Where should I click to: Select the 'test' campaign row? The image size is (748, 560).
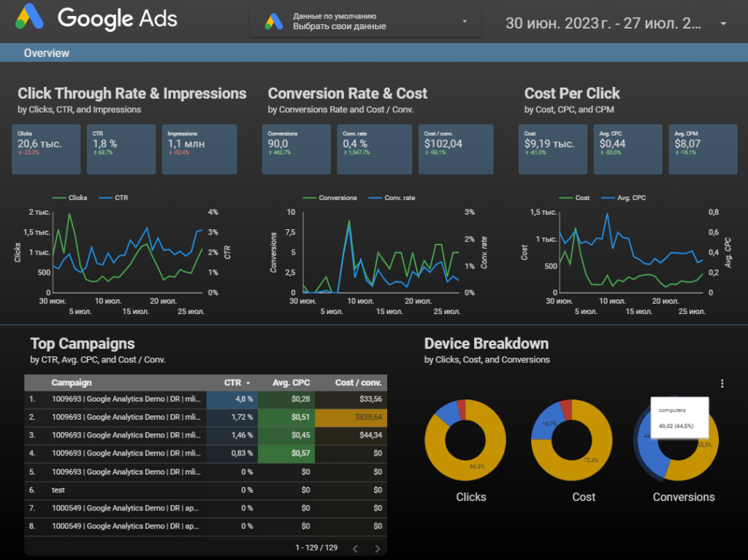pos(205,490)
